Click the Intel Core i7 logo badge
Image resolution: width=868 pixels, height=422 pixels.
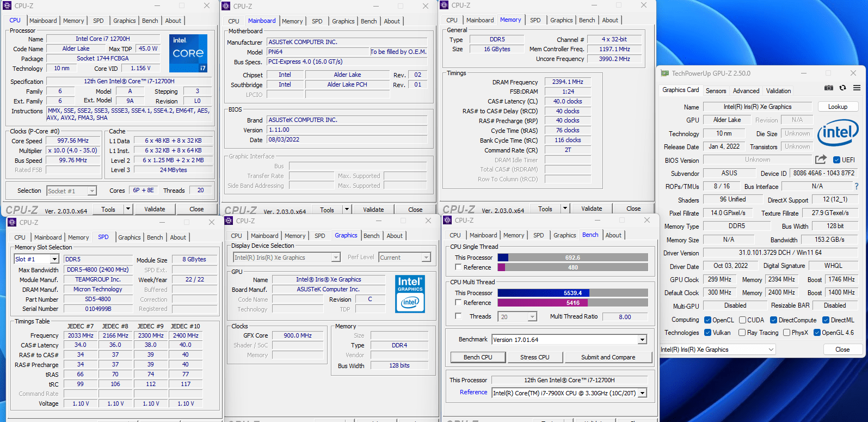click(188, 53)
